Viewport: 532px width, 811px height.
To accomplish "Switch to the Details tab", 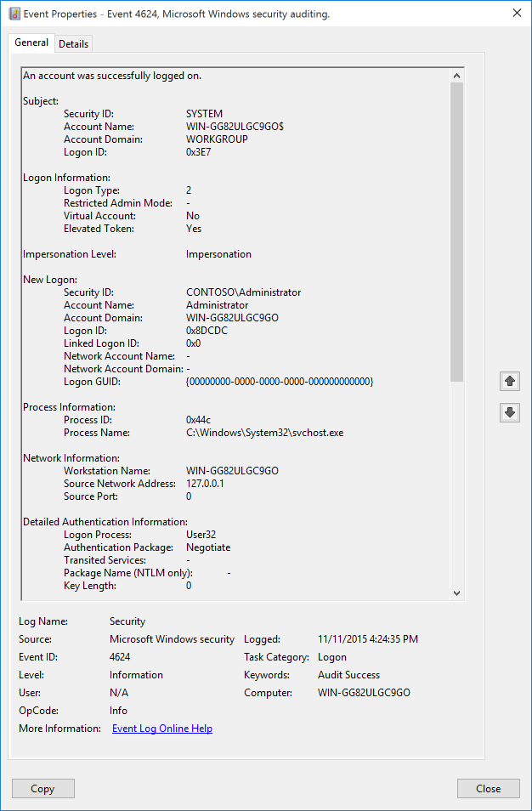I will click(74, 43).
